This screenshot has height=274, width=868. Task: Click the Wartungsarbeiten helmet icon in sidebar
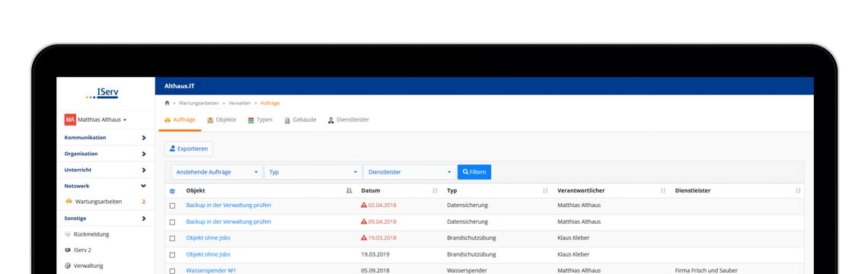(x=69, y=202)
